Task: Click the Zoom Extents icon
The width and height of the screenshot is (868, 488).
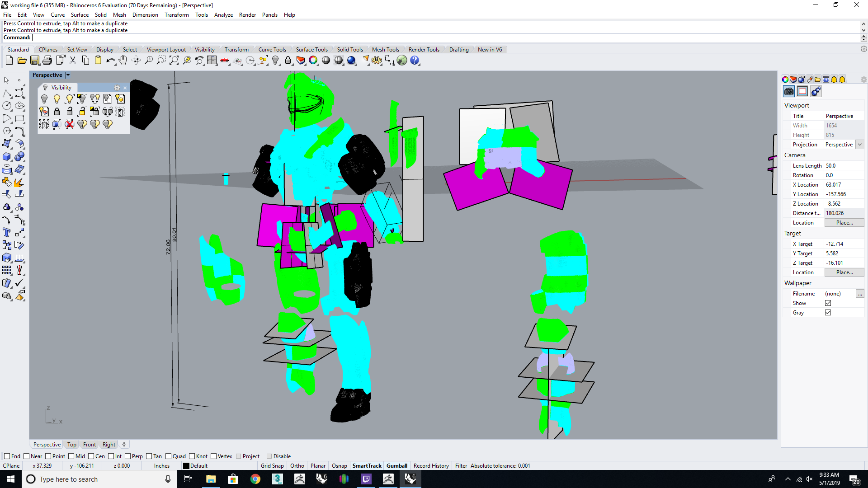Action: [x=174, y=61]
